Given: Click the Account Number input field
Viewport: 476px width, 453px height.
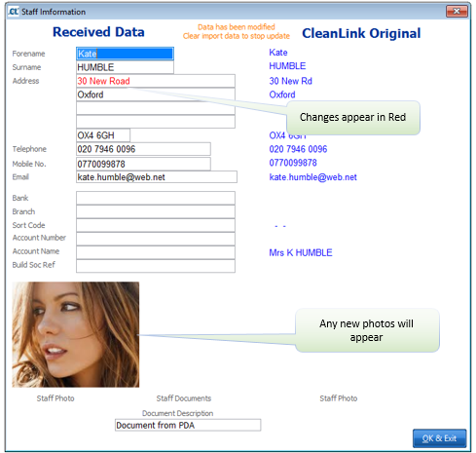Looking at the screenshot, I should 156,239.
